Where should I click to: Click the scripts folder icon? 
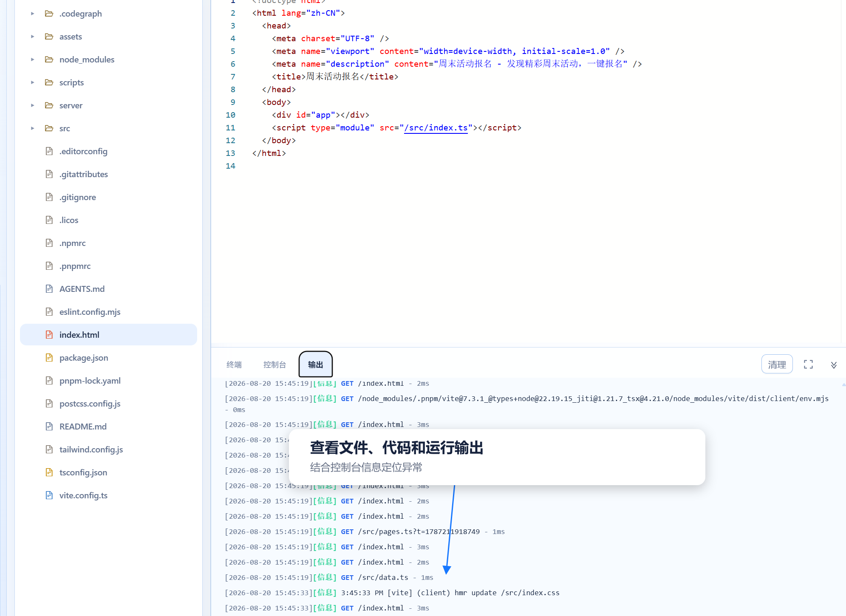pyautogui.click(x=49, y=82)
